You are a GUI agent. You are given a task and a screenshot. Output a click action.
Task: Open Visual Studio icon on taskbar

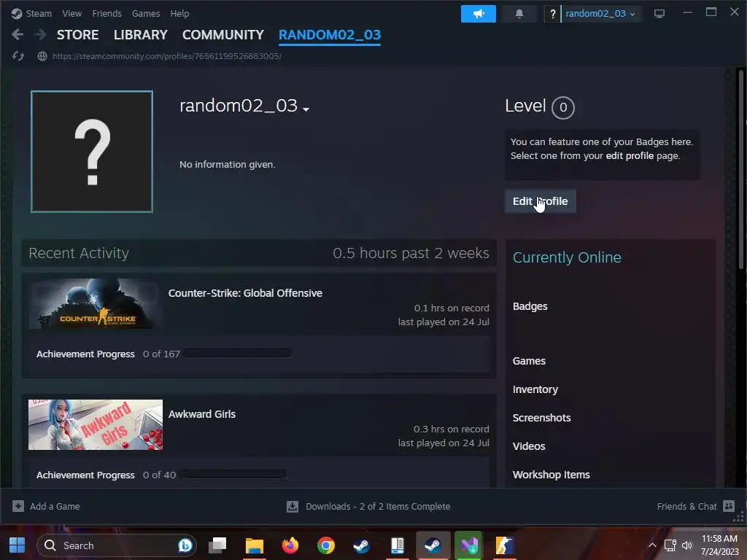tap(469, 545)
